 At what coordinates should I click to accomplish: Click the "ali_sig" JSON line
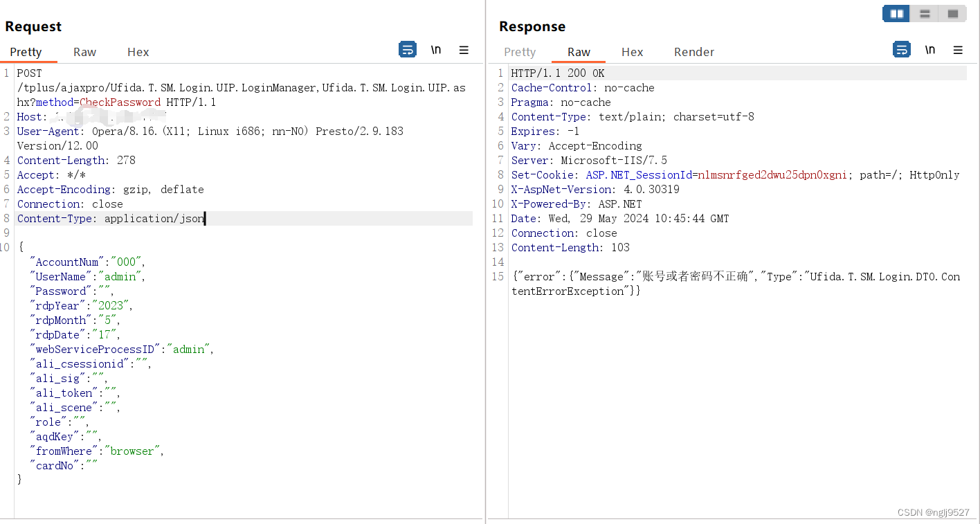point(69,379)
